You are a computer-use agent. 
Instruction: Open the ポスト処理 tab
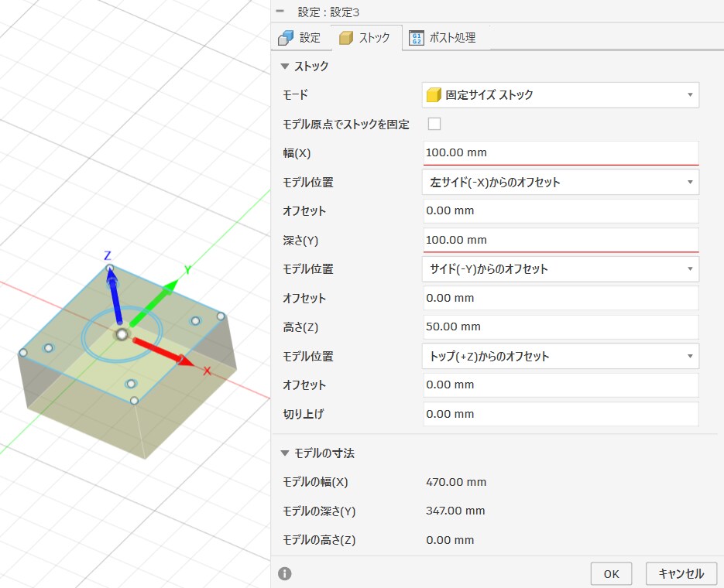442,38
